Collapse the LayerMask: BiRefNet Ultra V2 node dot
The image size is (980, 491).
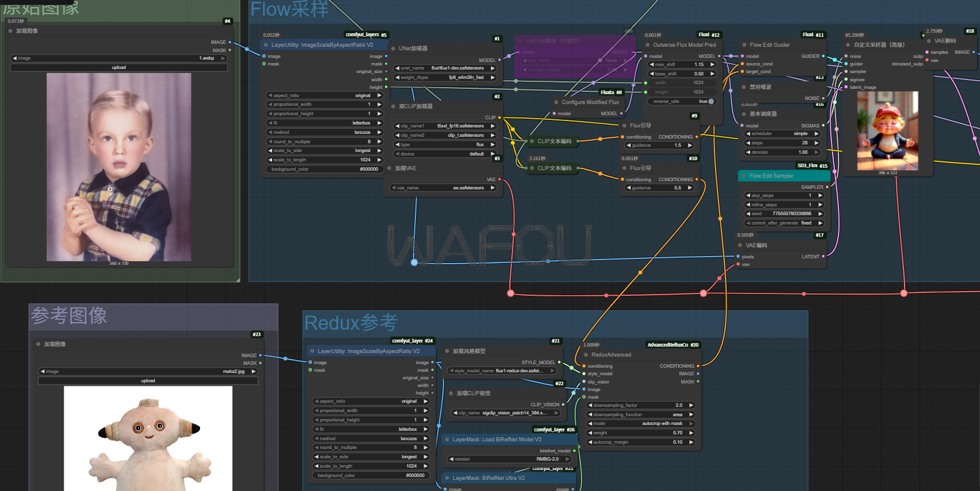tap(447, 478)
